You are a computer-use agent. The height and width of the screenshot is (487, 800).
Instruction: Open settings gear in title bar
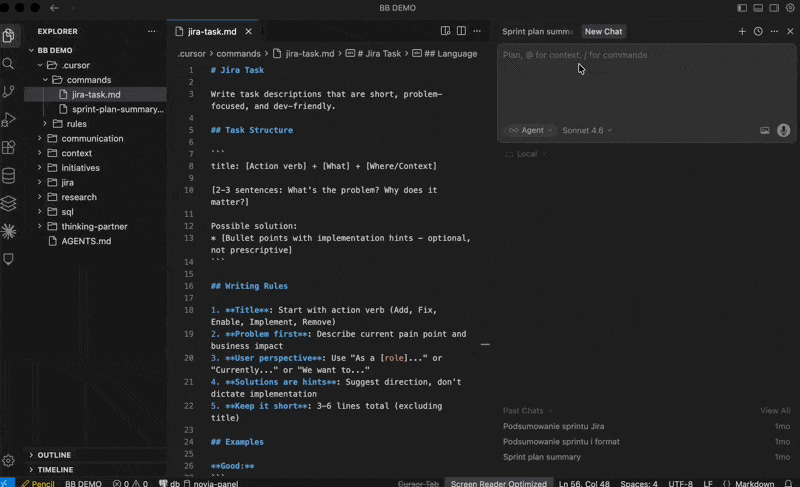coord(790,8)
